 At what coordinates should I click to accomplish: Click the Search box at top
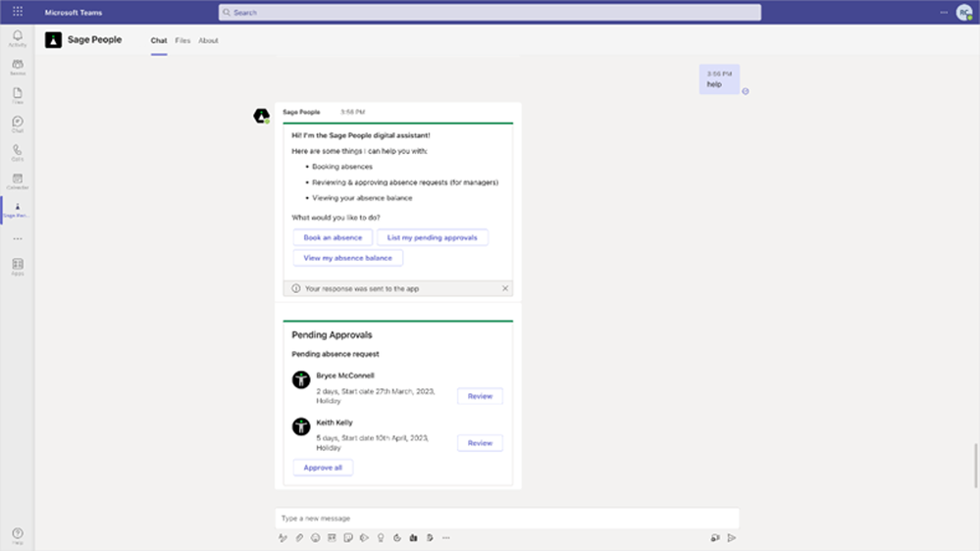click(x=490, y=13)
